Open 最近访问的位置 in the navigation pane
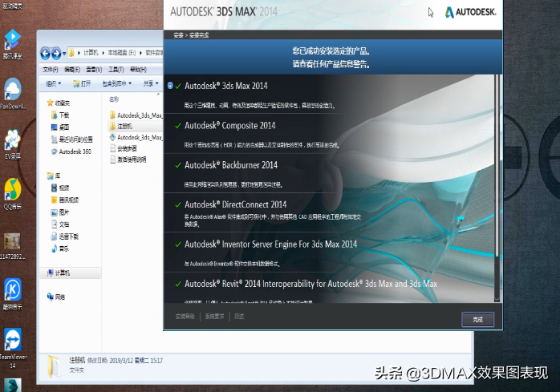This screenshot has width=560, height=392. pyautogui.click(x=71, y=139)
